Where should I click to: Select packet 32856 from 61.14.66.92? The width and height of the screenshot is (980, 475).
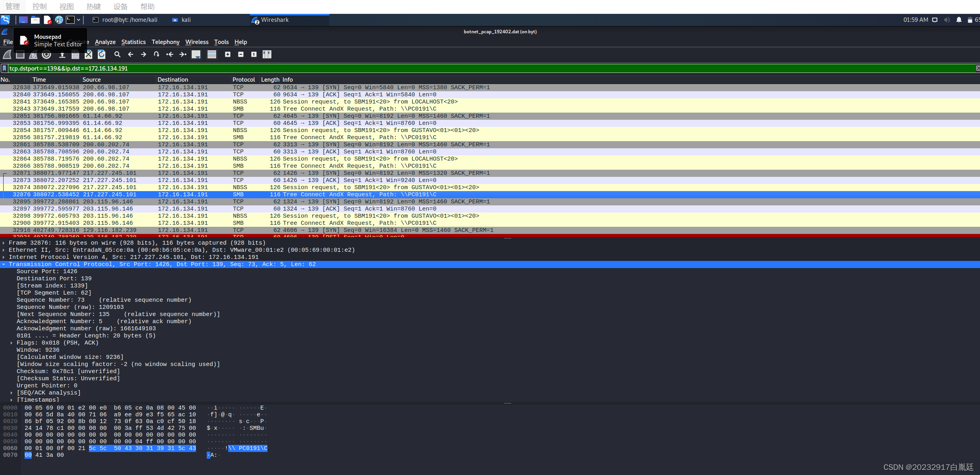coord(490,137)
